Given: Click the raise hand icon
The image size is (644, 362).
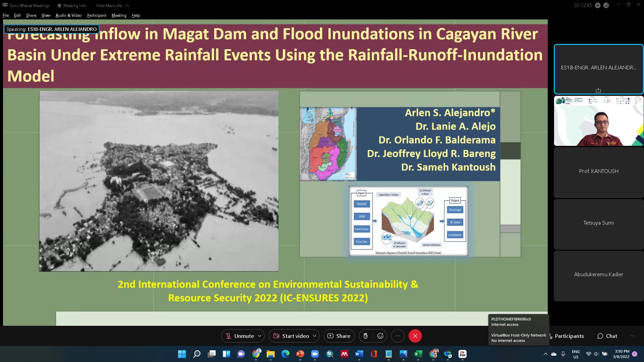Looking at the screenshot, I should pos(366,336).
